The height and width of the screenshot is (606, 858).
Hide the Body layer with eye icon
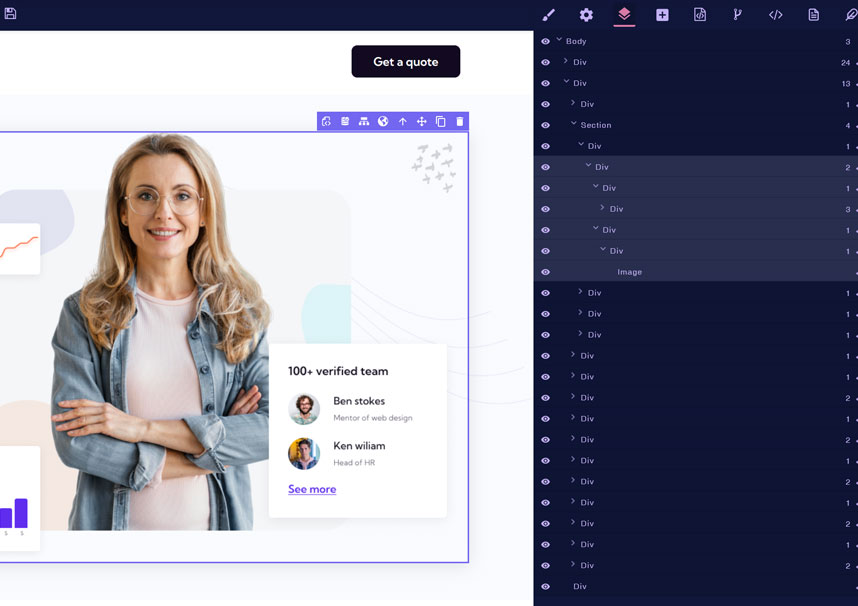click(545, 42)
